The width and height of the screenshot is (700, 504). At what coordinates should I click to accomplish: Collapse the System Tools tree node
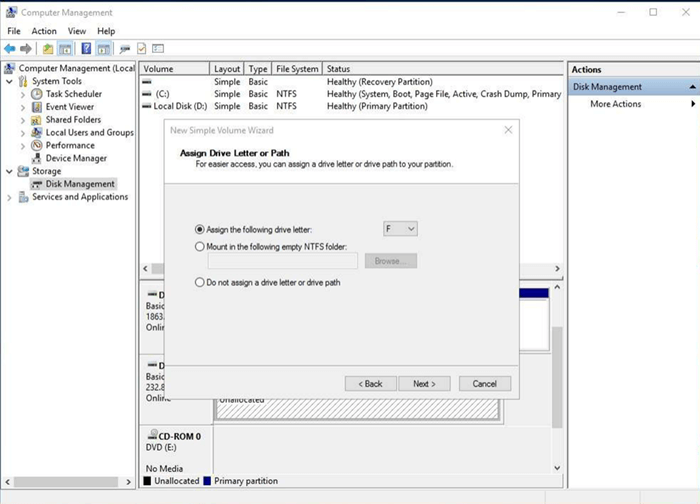[x=10, y=81]
